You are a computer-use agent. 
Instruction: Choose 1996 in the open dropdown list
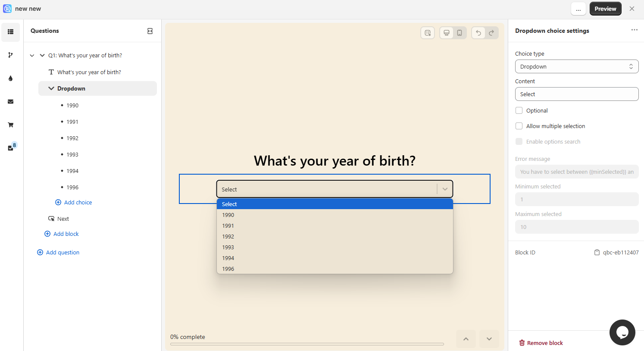click(x=335, y=269)
